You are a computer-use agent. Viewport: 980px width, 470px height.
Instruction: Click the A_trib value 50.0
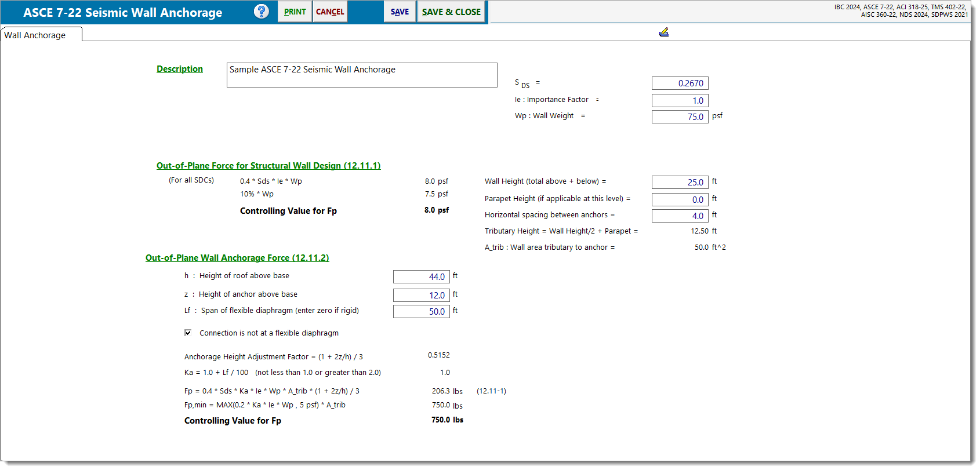coord(702,247)
